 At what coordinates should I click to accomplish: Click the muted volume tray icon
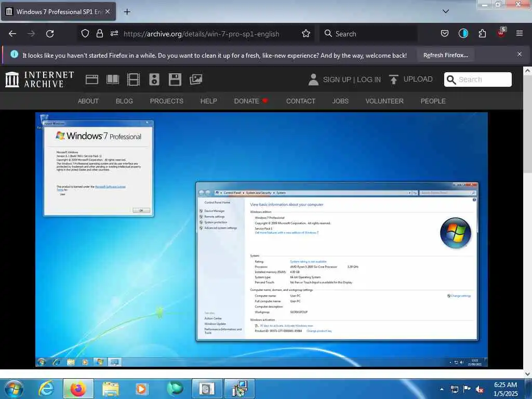(480, 390)
